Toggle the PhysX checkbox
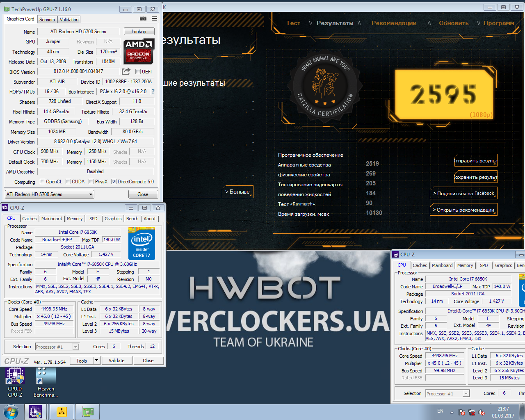This screenshot has height=420, width=525. (91, 182)
